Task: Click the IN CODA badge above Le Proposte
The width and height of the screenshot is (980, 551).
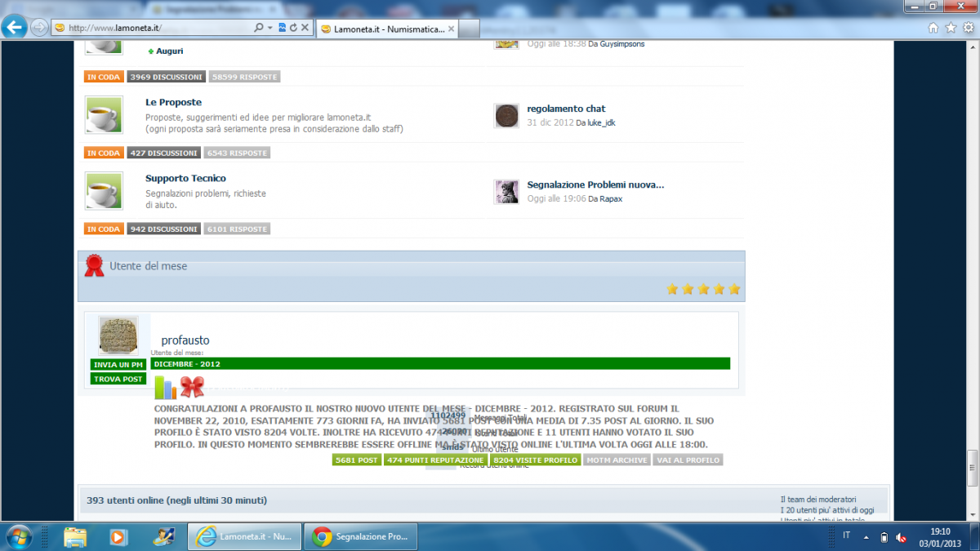Action: (x=104, y=77)
